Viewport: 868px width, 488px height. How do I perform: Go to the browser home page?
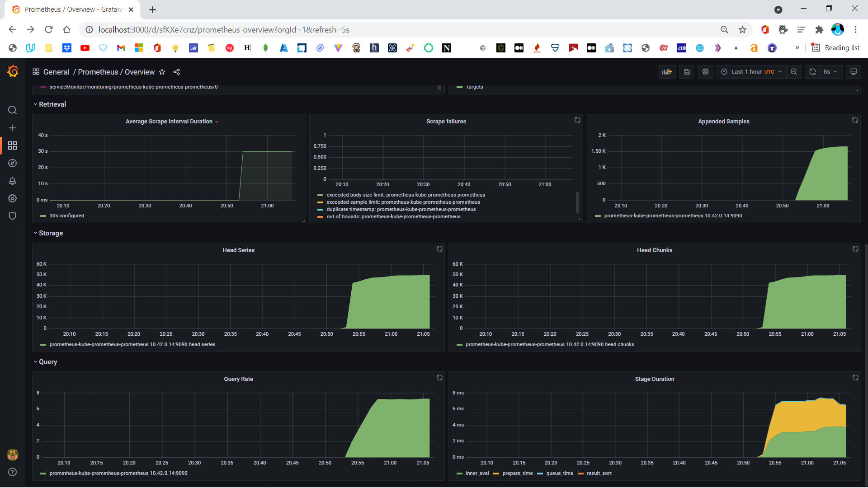pos(67,30)
